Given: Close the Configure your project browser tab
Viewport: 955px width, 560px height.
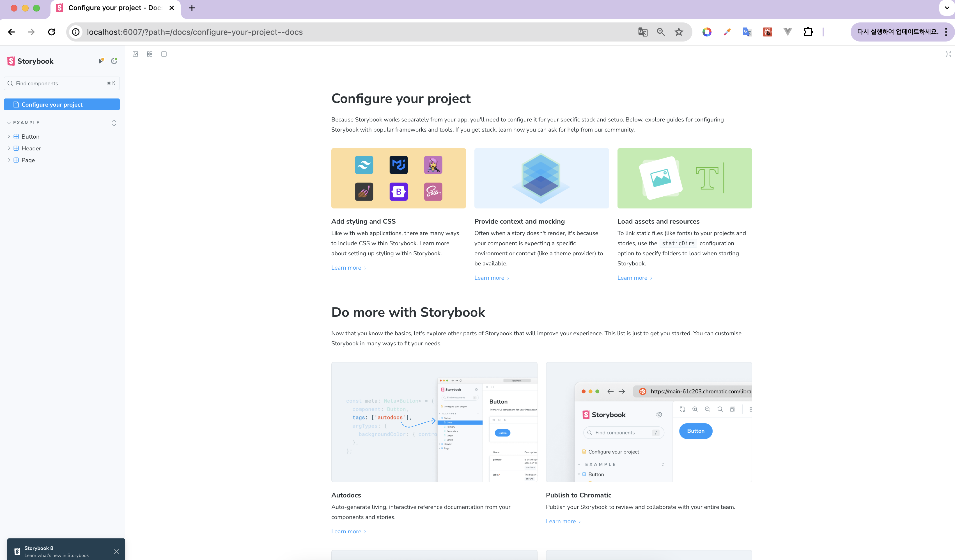Looking at the screenshot, I should tap(172, 8).
